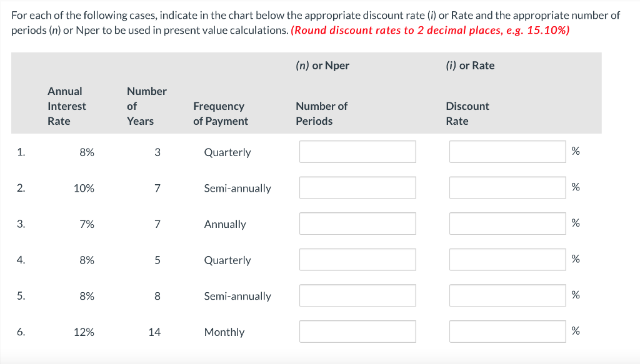Click Number of Periods field for row 6
The image size is (640, 364).
[x=357, y=332]
